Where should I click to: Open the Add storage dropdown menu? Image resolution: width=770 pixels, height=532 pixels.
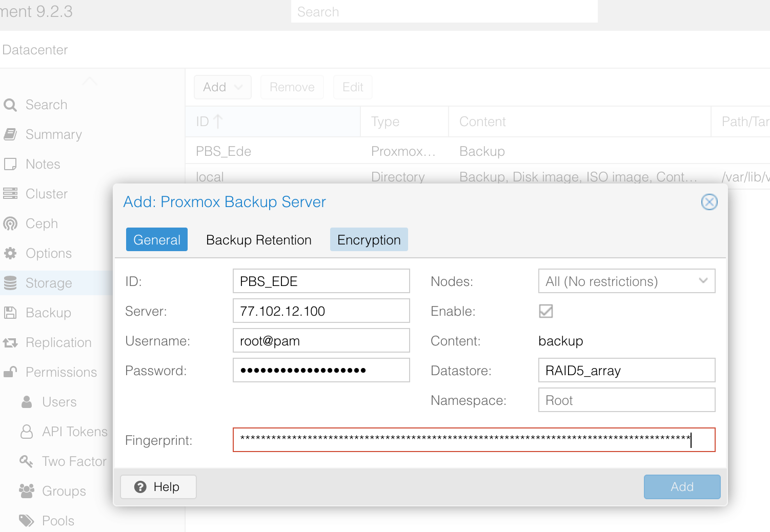tap(222, 87)
